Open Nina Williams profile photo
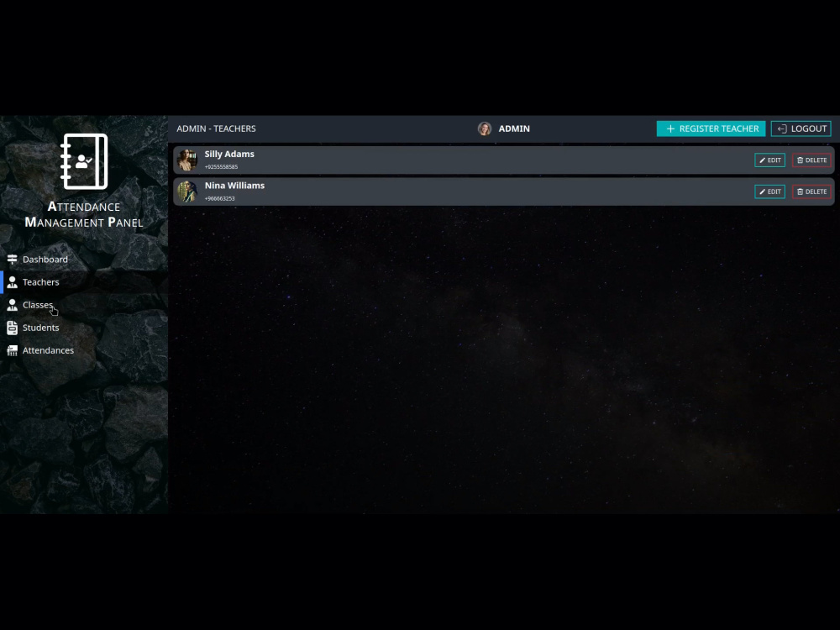The image size is (840, 630). coord(187,192)
